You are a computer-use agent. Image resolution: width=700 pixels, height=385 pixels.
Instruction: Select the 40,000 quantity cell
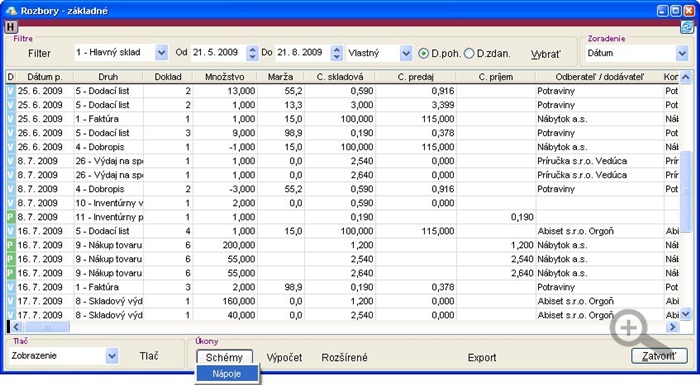point(225,315)
